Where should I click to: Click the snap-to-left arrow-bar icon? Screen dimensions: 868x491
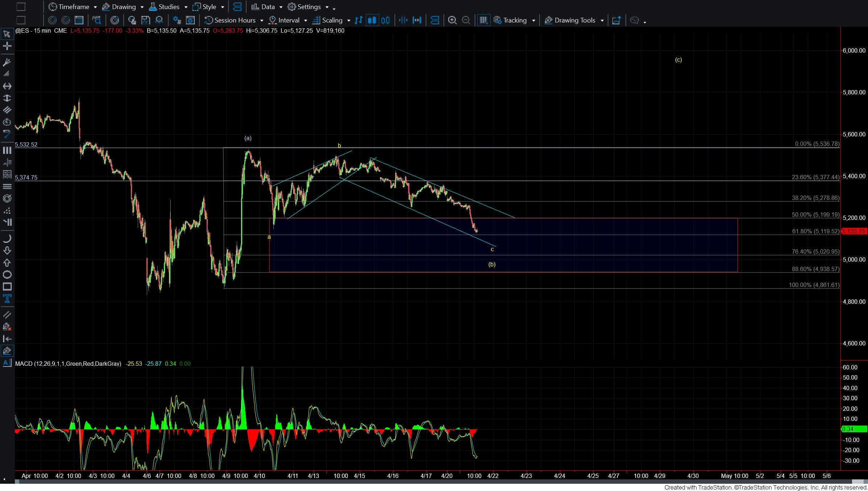[7, 339]
